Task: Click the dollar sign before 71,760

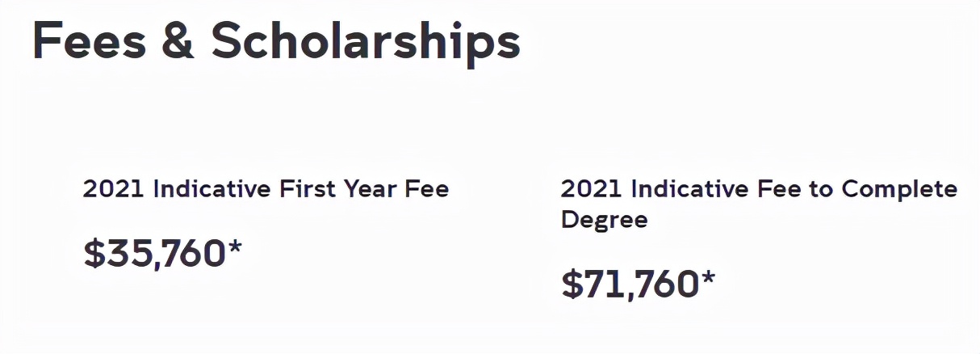Action: (x=572, y=284)
